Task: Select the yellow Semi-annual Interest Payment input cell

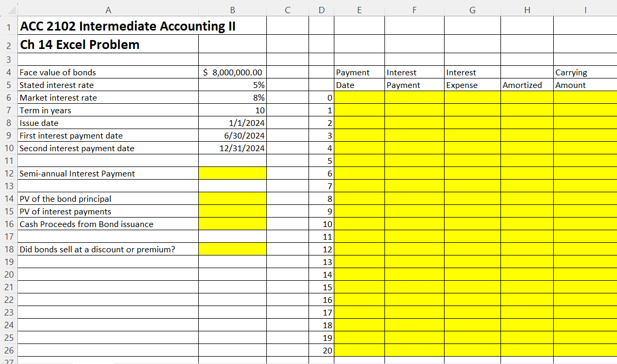Action: (232, 173)
